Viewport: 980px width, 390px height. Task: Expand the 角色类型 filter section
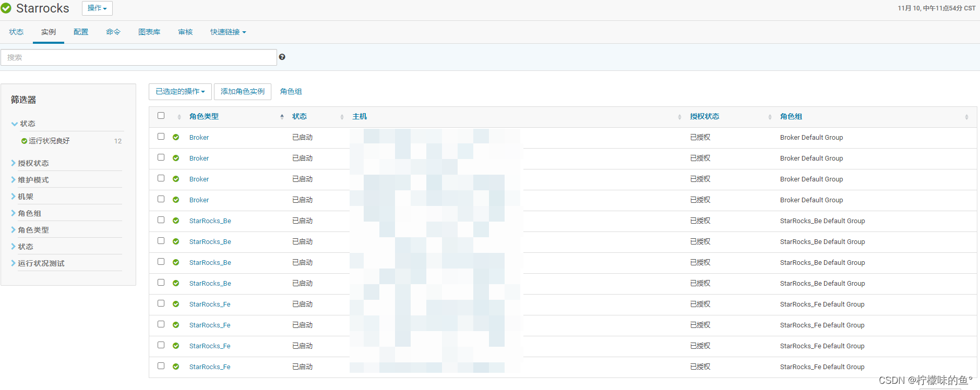coord(30,230)
